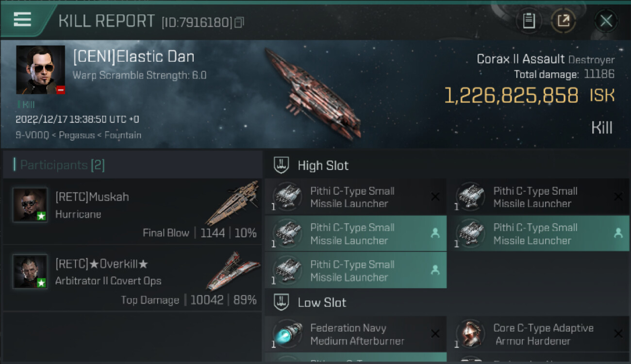Image resolution: width=631 pixels, height=364 pixels.
Task: Click the Overkill pilot portrait
Action: click(x=30, y=271)
